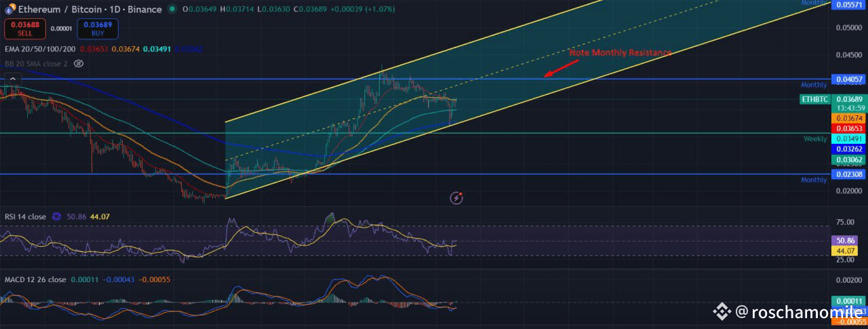Click the 0.05571 price label at the top
This screenshot has height=329, width=868.
pyautogui.click(x=849, y=5)
